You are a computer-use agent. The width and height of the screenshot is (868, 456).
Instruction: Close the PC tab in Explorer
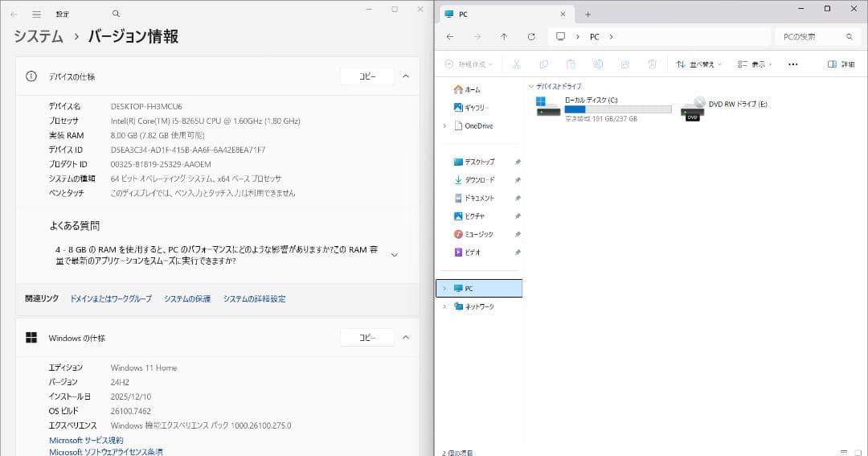point(563,14)
